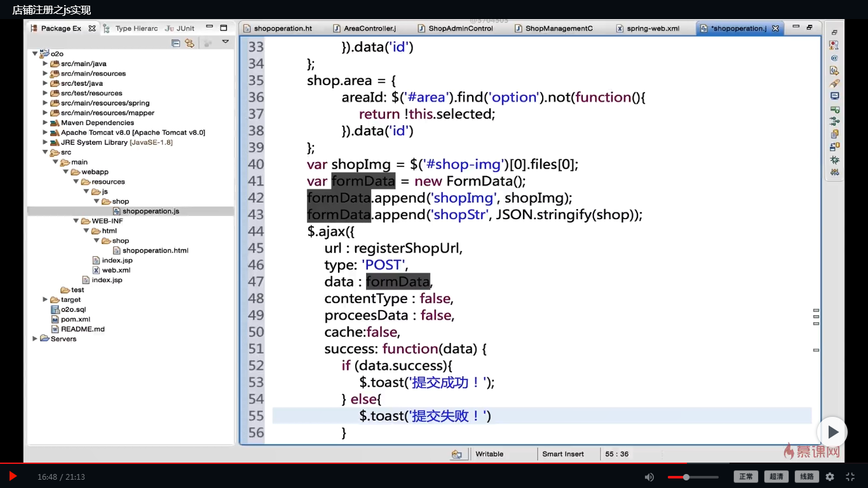Image resolution: width=868 pixels, height=488 pixels.
Task: Select shopoperation.html in the tree
Action: (156, 250)
